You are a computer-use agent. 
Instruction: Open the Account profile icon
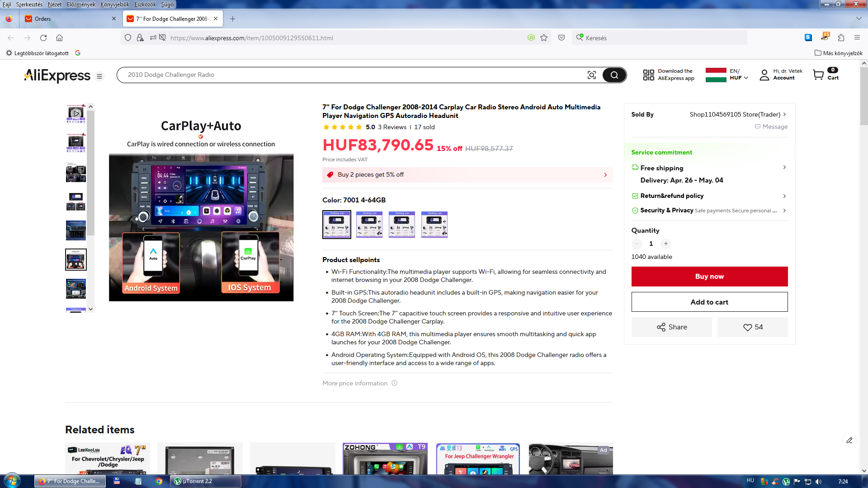coord(764,75)
